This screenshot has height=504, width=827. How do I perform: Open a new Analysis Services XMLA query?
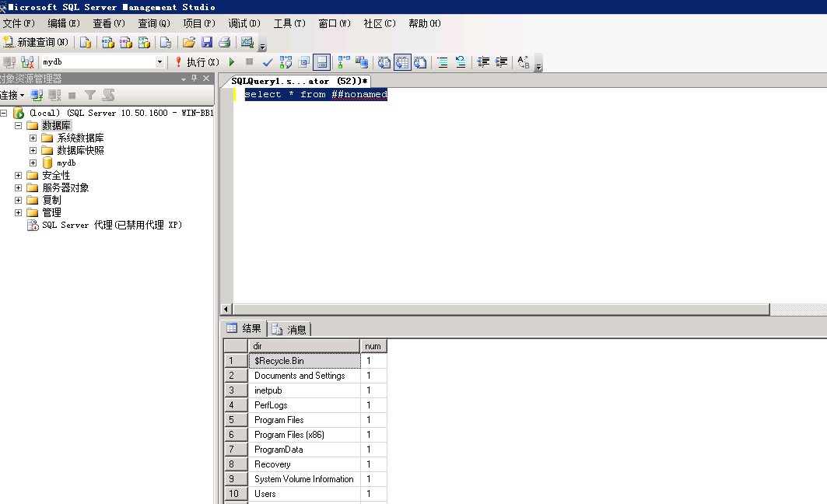click(144, 43)
